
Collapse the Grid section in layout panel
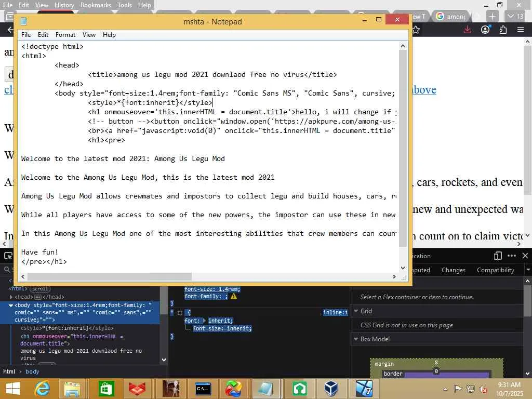tap(356, 311)
